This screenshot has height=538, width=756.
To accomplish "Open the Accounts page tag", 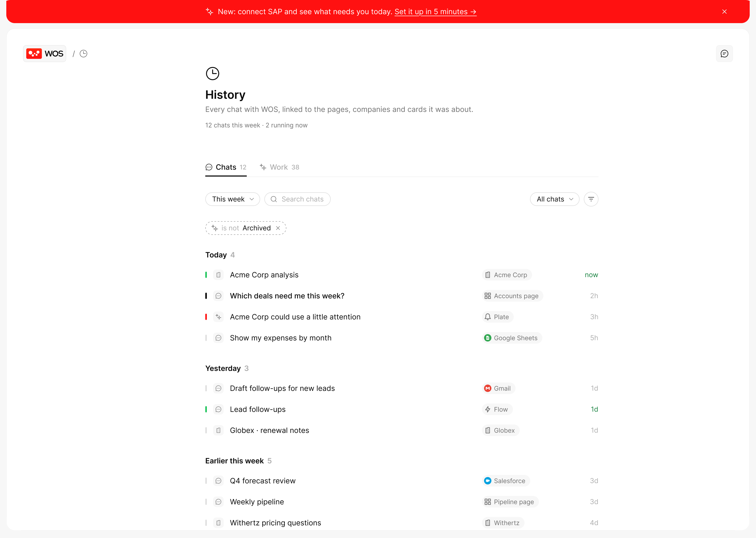I will pos(512,296).
